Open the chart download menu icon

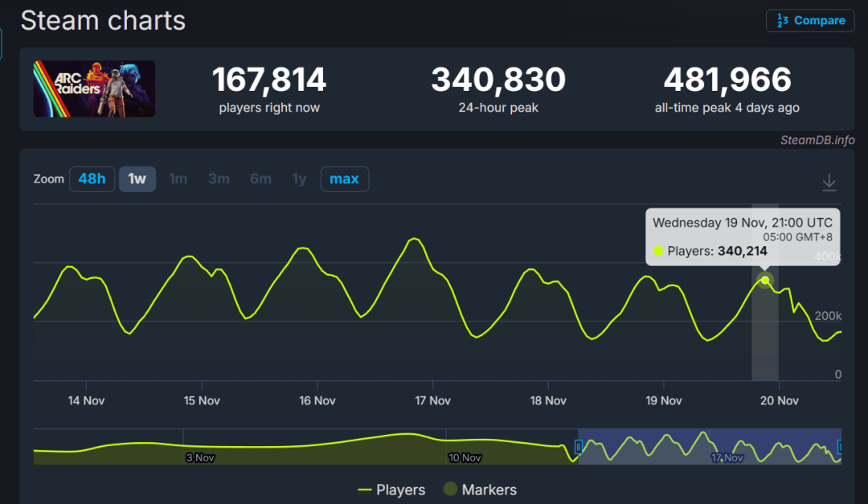pyautogui.click(x=829, y=183)
